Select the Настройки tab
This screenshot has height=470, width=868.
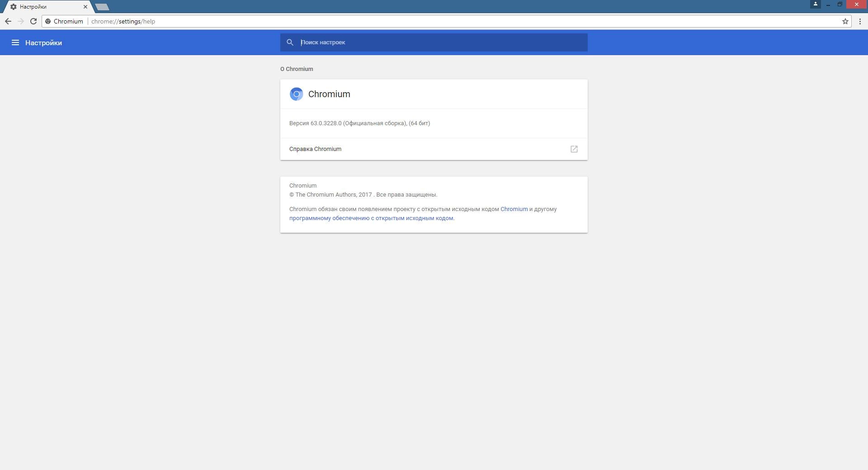(x=47, y=7)
